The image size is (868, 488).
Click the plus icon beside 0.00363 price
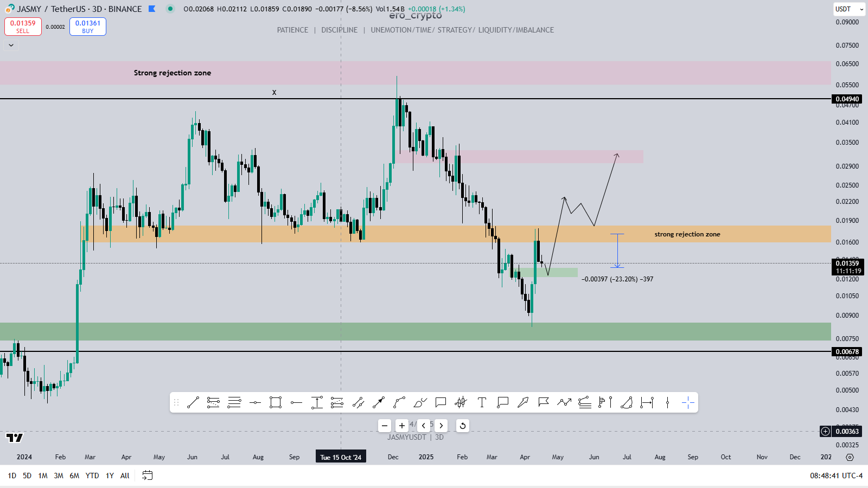click(x=825, y=431)
